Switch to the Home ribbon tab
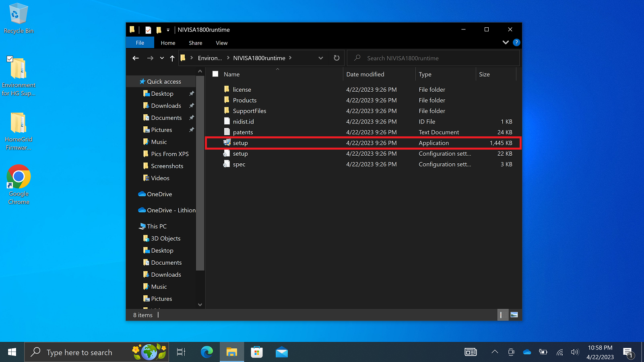644x362 pixels. pyautogui.click(x=168, y=43)
